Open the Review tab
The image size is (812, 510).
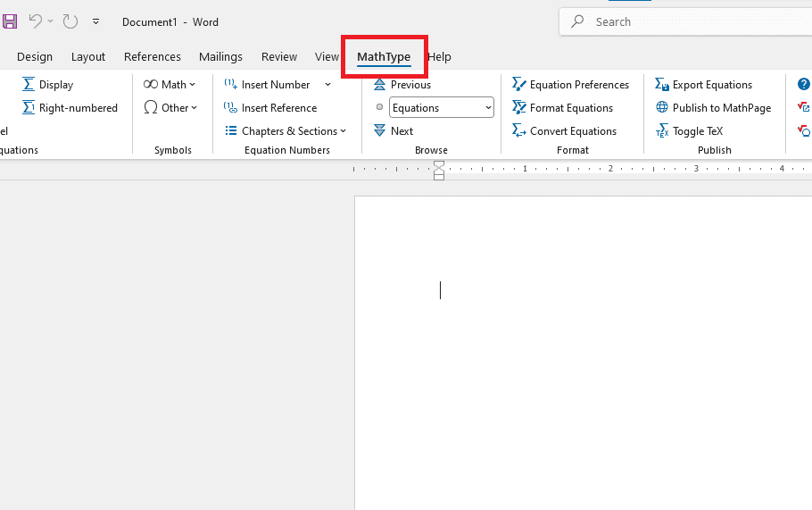tap(279, 56)
